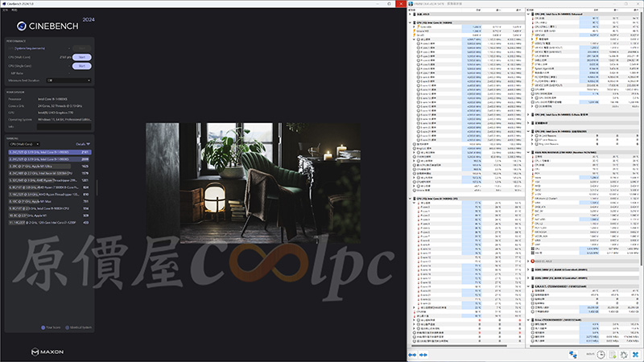
Task: Open the first Cinebench menu bar item
Action: 5,10
